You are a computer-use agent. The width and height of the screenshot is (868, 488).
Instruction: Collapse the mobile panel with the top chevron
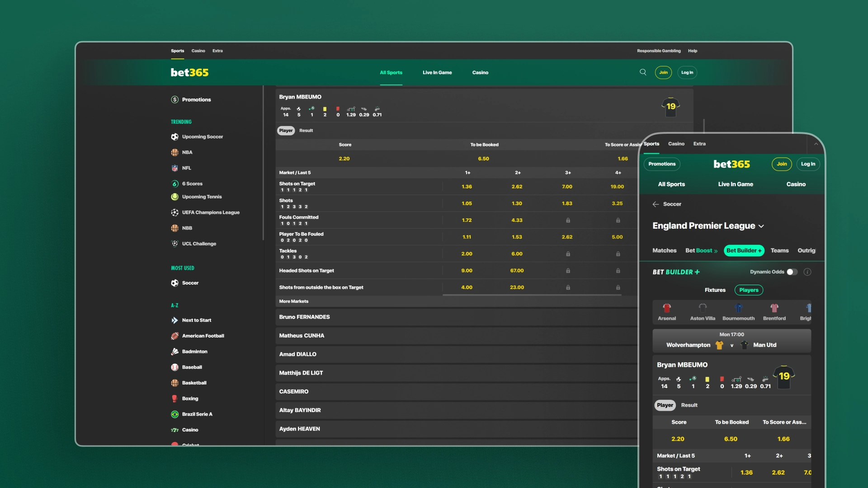click(x=816, y=144)
